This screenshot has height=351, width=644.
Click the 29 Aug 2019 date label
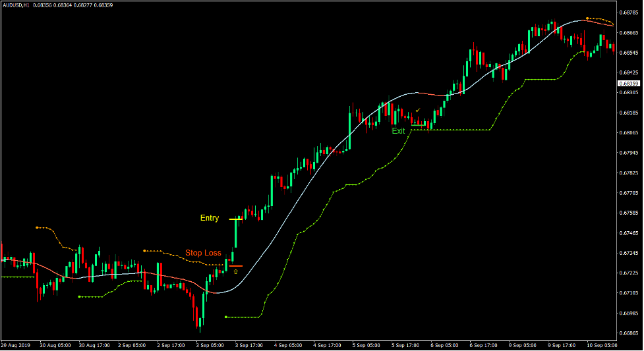tap(15, 344)
